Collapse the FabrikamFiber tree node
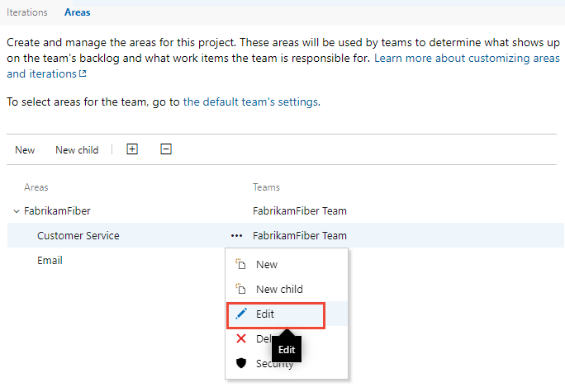Screen dimensions: 565x392 [17, 211]
